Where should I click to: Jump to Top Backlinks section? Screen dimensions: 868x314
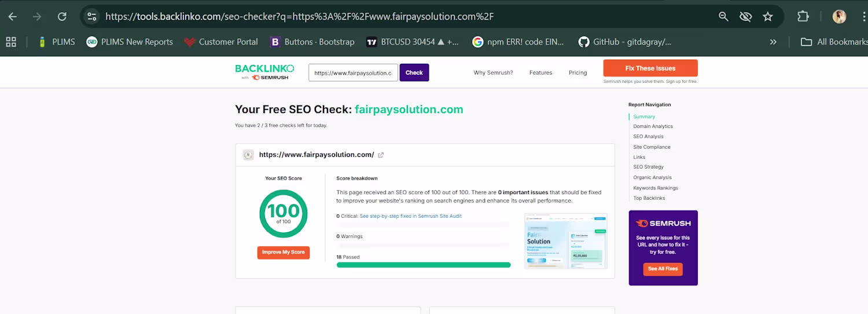[649, 198]
